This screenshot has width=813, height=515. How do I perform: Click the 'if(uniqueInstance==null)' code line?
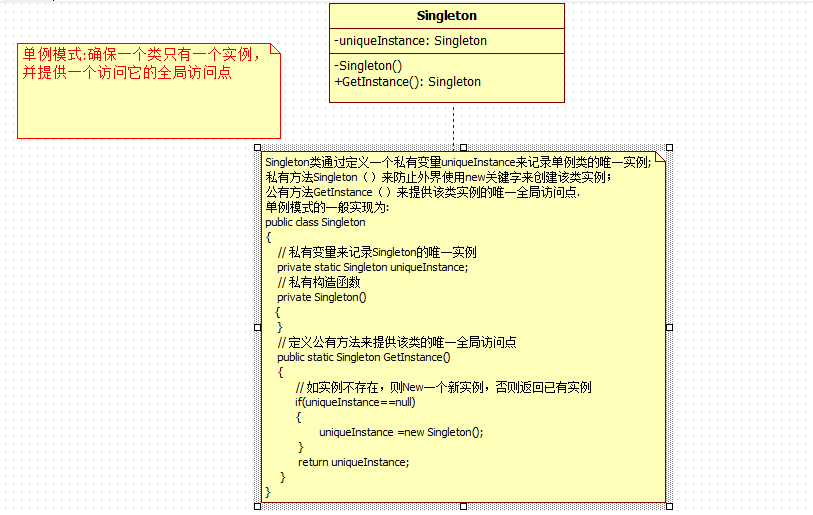click(355, 402)
